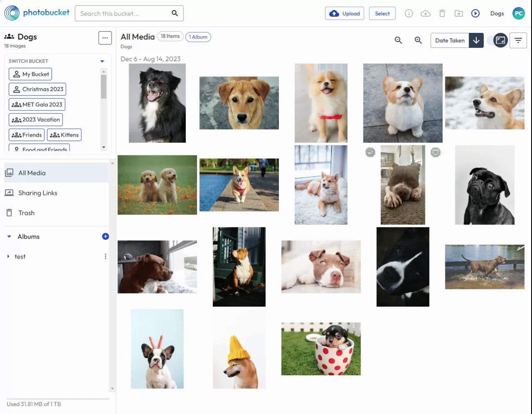This screenshot has width=532, height=414.
Task: Click the Select button
Action: tap(382, 13)
